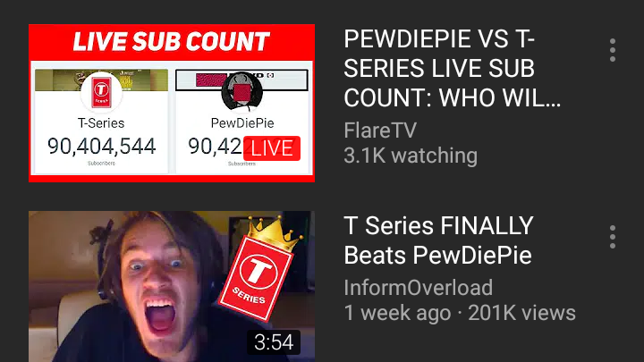Open PEWDIEPIE VS T-SERIES LIVE SUB COUNT title
The height and width of the screenshot is (362, 644).
[x=453, y=68]
